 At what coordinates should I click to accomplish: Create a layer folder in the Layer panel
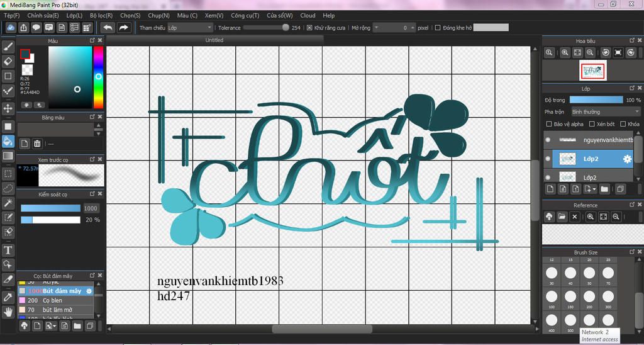pyautogui.click(x=604, y=189)
